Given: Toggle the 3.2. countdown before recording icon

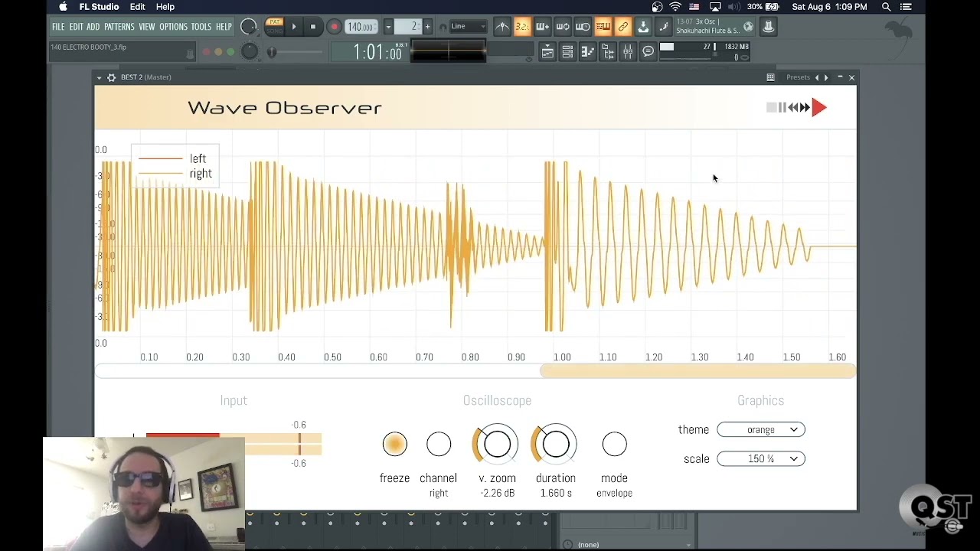Looking at the screenshot, I should (522, 27).
